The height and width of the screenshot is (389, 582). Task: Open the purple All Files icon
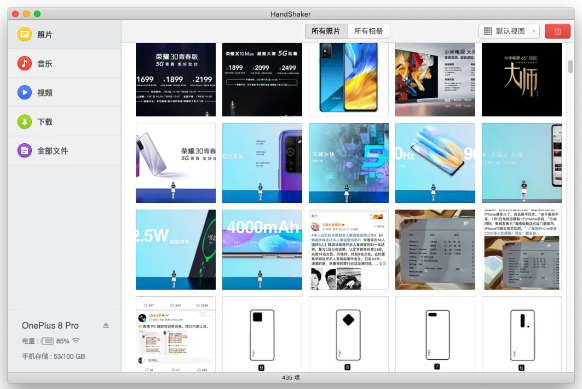[24, 150]
